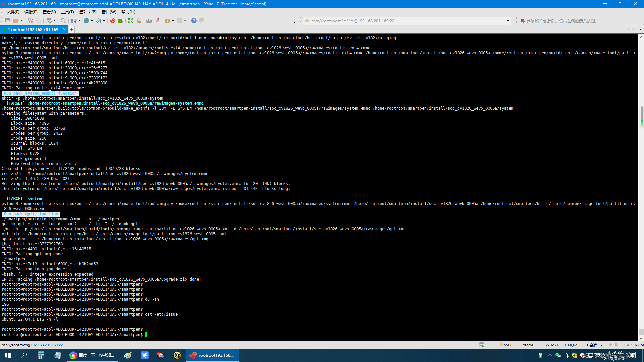Open the 文件(F) menu

click(x=13, y=12)
